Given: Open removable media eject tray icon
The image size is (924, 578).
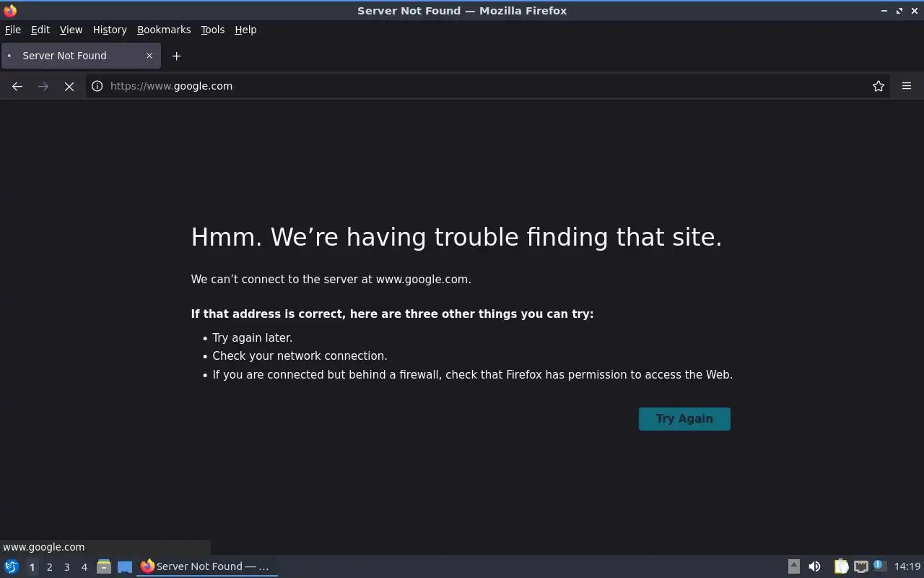Looking at the screenshot, I should click(x=793, y=566).
